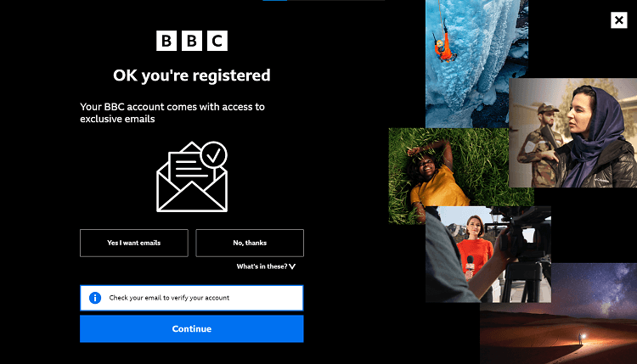Click the envelope with checkmark illustration
The width and height of the screenshot is (637, 364).
tap(192, 176)
